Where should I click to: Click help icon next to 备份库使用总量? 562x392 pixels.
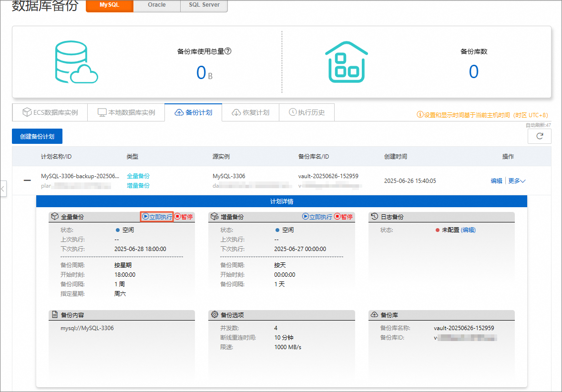point(228,51)
